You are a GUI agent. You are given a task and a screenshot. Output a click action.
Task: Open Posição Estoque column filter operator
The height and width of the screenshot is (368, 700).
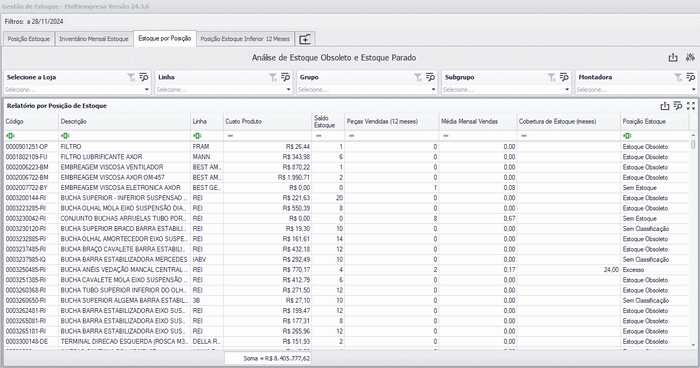[627, 136]
